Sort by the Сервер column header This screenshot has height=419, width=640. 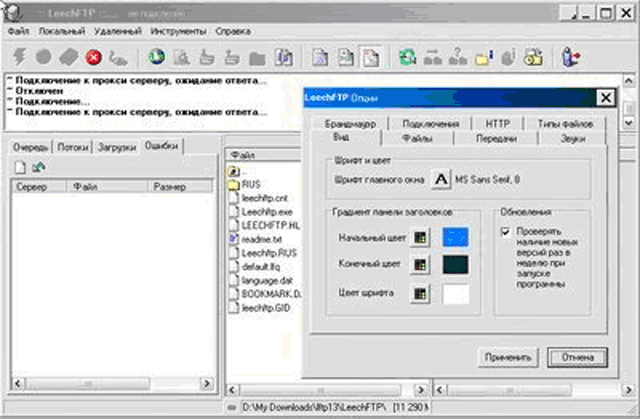39,187
